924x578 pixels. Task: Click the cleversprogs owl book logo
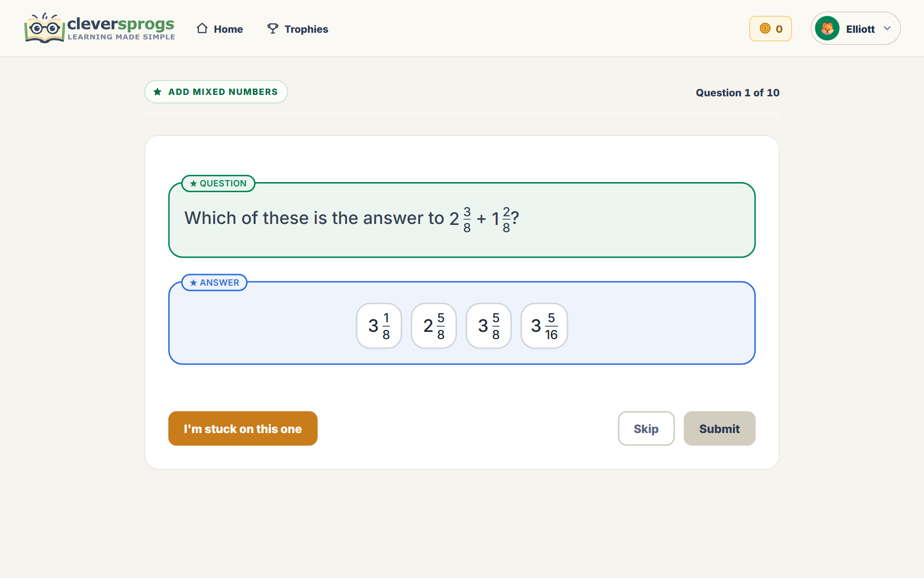44,28
